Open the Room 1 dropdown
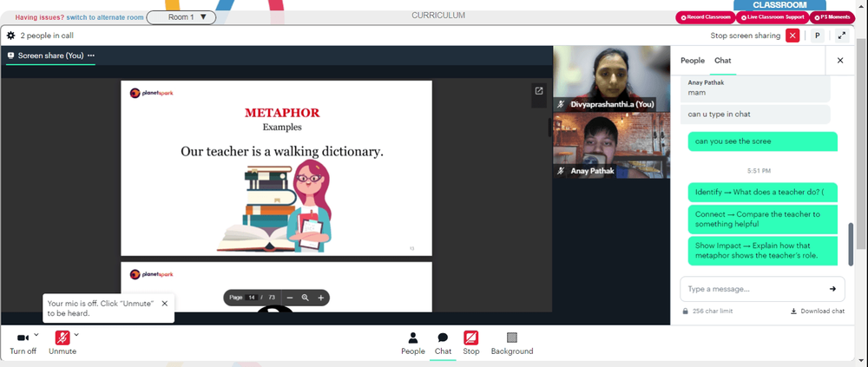This screenshot has height=367, width=868. tap(181, 17)
